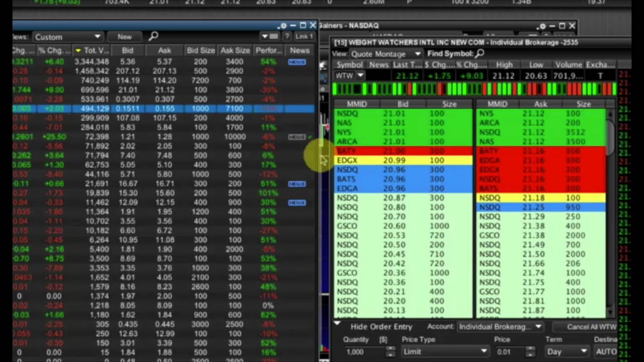Open the search magnifier in the watchlist toolbar

point(153,36)
